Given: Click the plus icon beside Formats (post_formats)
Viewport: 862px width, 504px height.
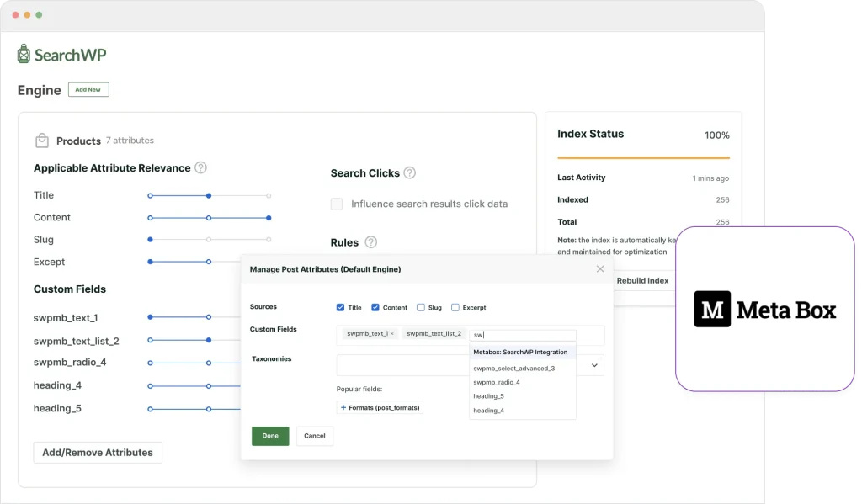Looking at the screenshot, I should pyautogui.click(x=343, y=408).
